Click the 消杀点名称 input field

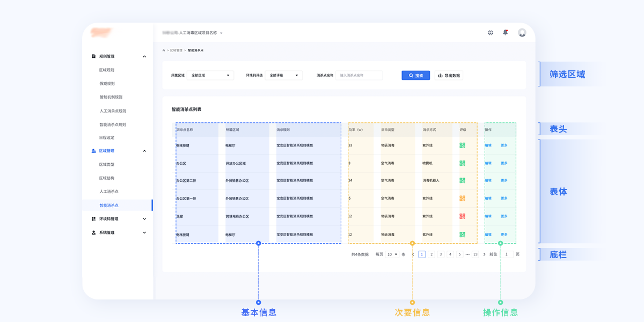[360, 76]
